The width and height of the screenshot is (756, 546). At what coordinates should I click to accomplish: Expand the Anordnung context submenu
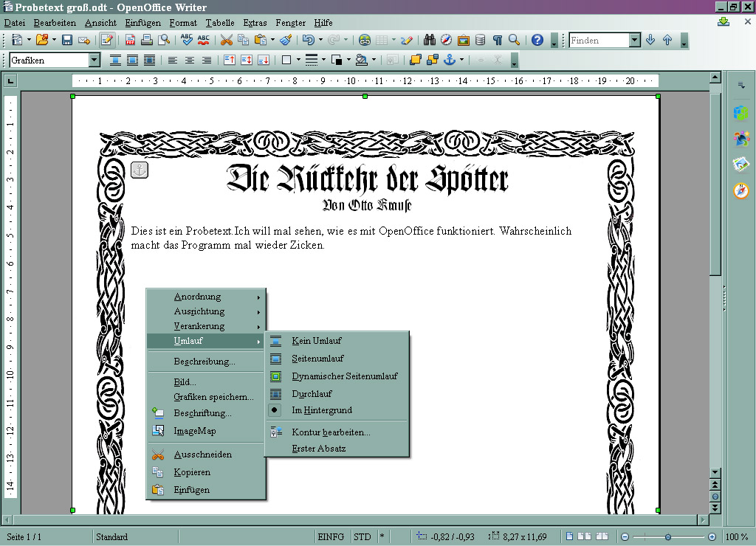click(199, 296)
